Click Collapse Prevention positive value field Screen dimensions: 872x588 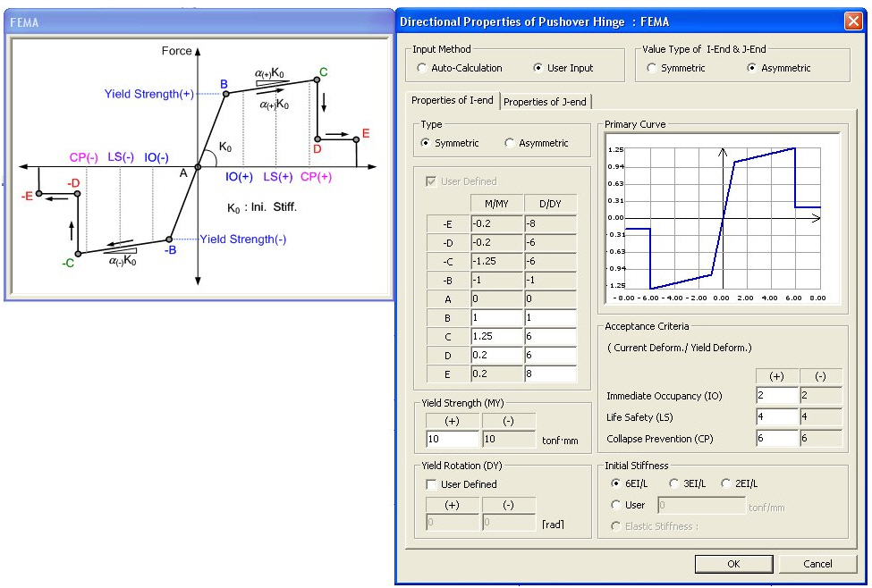pos(776,439)
